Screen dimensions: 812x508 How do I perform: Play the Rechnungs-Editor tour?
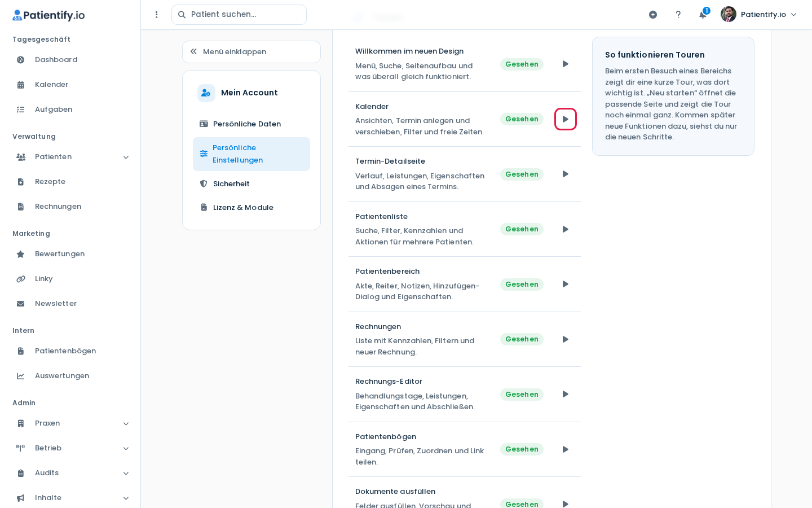566,395
